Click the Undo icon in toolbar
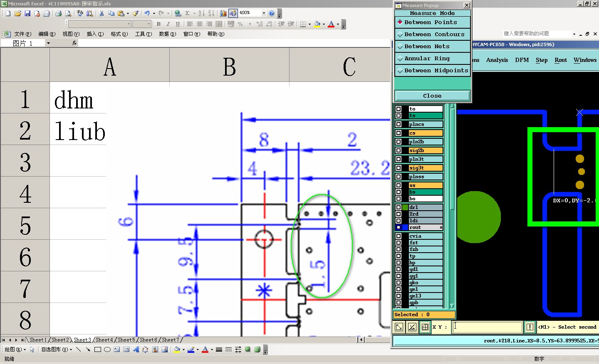 pos(147,13)
